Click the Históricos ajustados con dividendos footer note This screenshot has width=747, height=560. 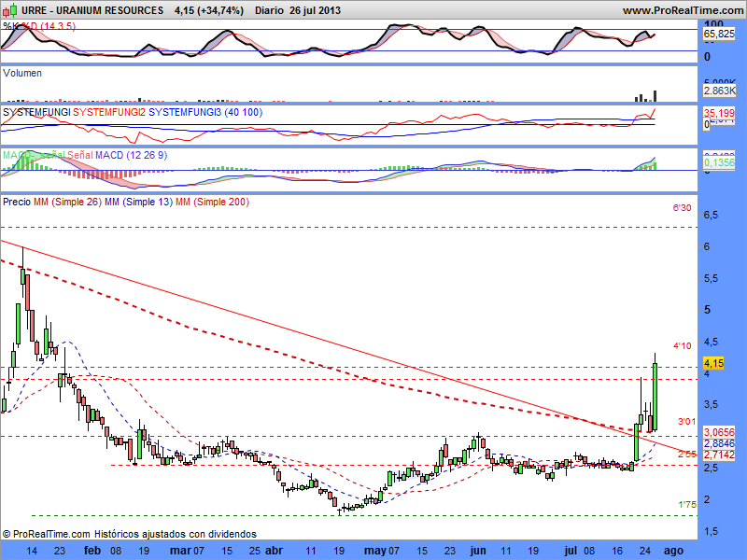coord(176,534)
